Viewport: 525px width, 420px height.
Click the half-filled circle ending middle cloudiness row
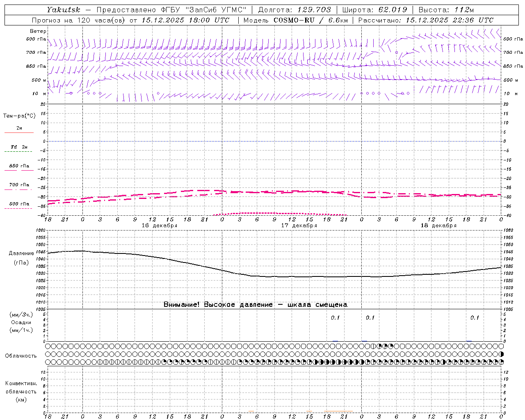pos(501,354)
